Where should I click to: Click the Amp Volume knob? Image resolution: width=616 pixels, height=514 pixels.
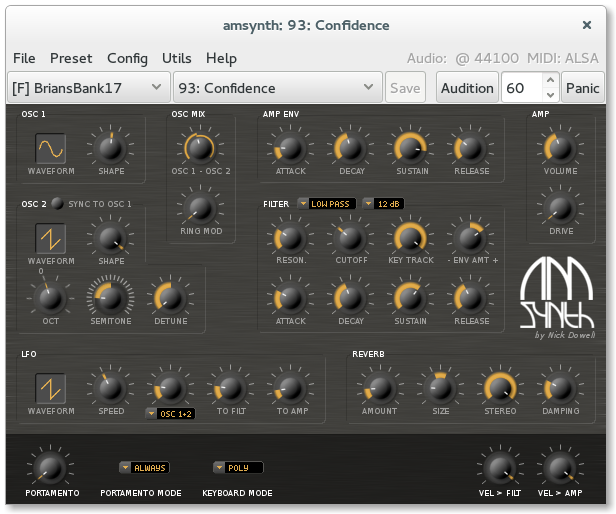560,148
